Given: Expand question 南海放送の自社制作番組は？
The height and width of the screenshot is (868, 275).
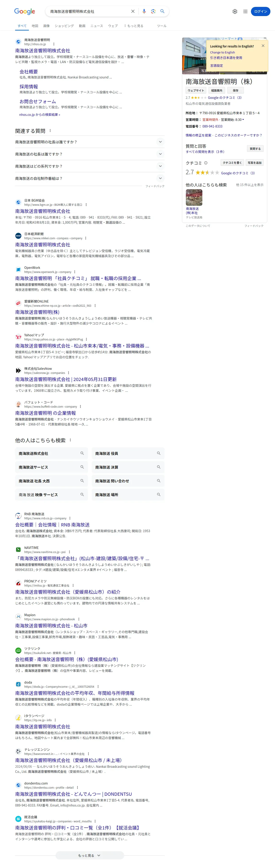Looking at the screenshot, I should coord(90,178).
